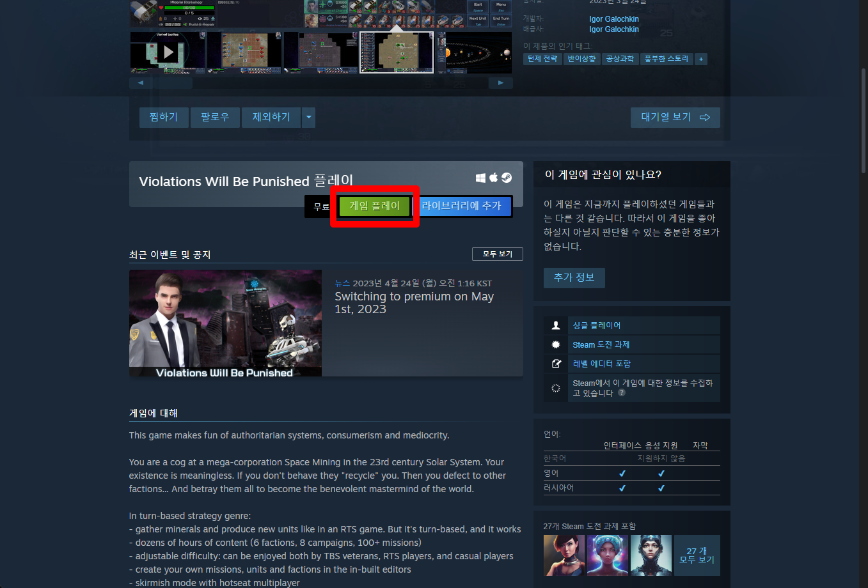Viewport: 868px width, 588px height.
Task: Click the 러시아어 language row
Action: click(632, 488)
